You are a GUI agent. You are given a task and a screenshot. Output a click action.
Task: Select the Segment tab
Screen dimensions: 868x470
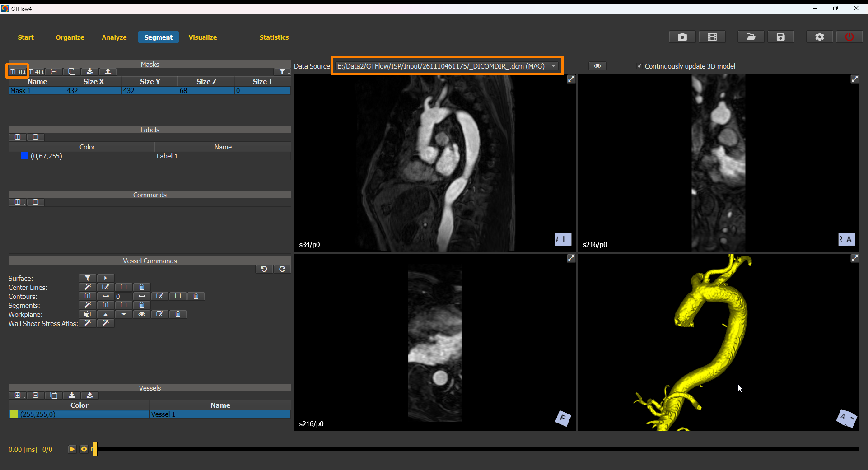point(159,37)
